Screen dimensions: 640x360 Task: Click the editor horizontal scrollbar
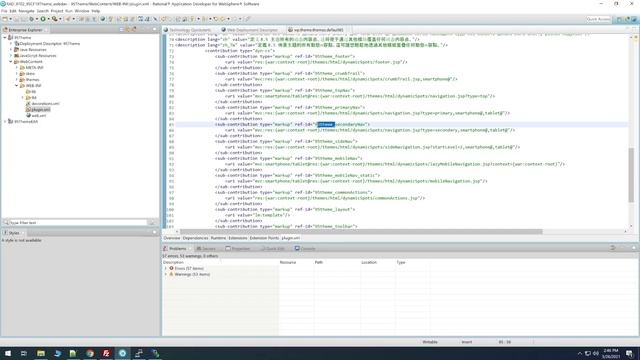(x=361, y=232)
